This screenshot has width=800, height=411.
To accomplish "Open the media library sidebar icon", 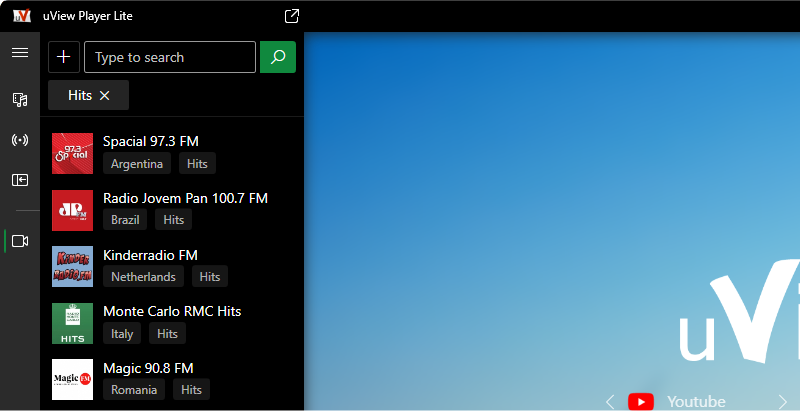I will tap(20, 99).
